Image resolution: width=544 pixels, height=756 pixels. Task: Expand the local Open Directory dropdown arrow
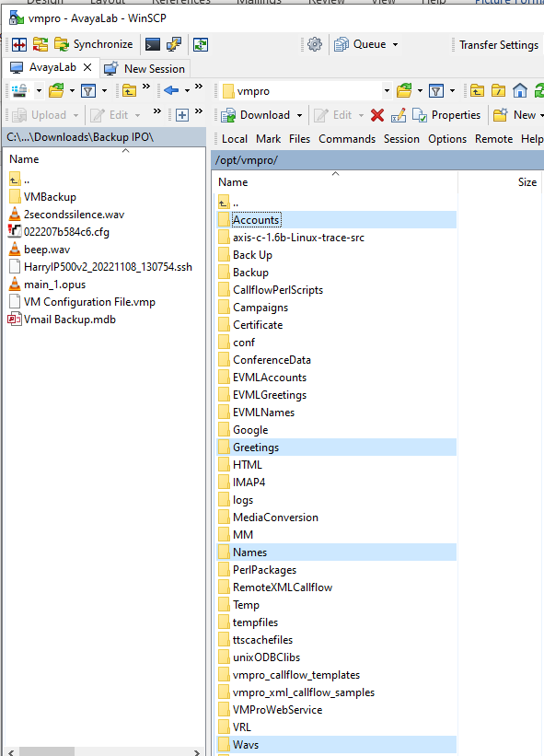(72, 90)
